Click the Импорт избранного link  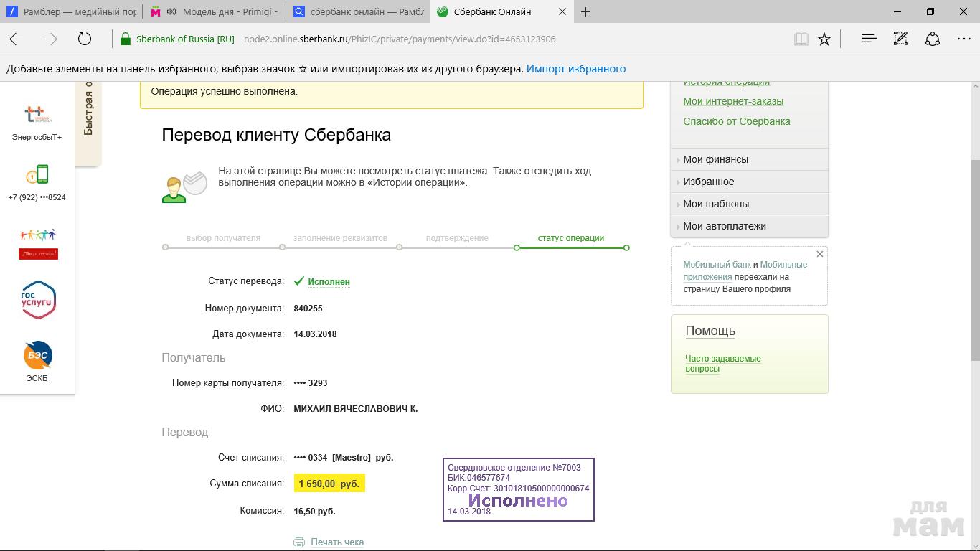click(x=575, y=69)
